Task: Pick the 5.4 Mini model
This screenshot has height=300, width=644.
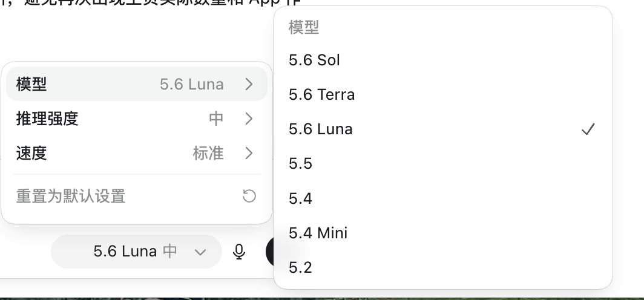Action: (443, 233)
